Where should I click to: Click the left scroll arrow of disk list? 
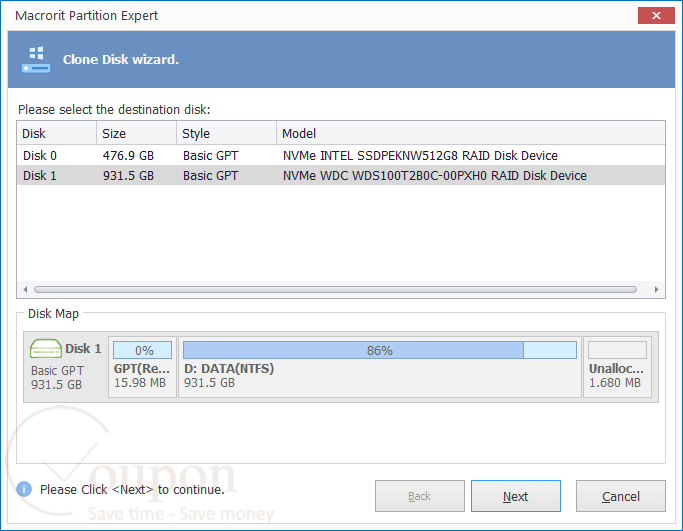tap(25, 289)
